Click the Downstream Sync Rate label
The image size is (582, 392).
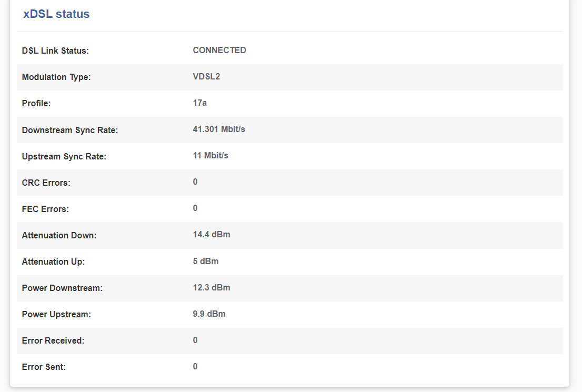pyautogui.click(x=70, y=130)
